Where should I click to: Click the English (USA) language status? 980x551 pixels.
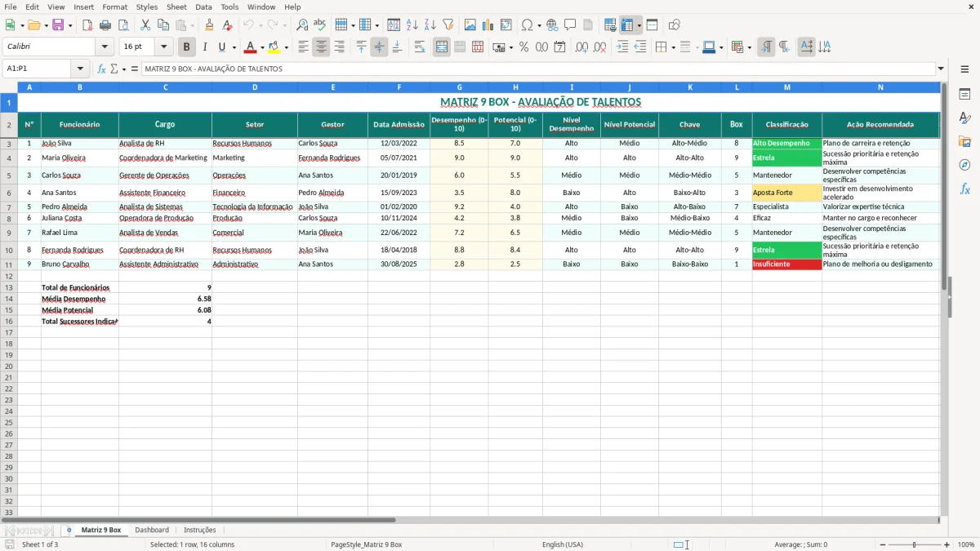point(563,544)
